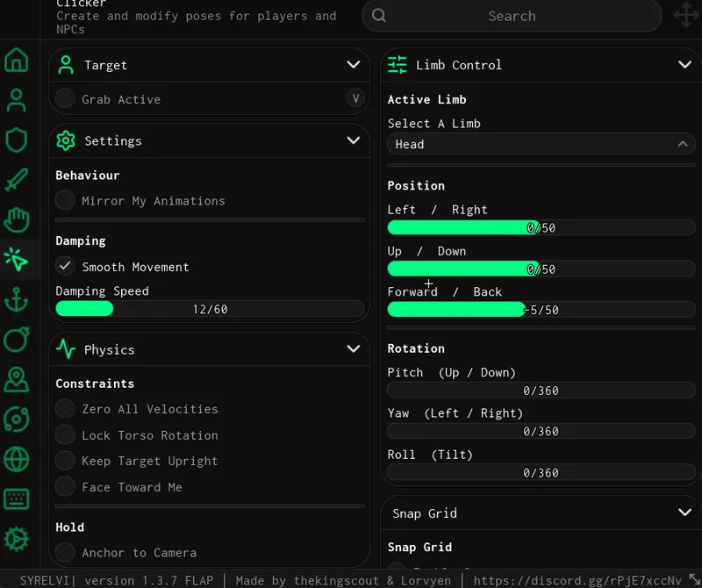Viewport: 702px width, 588px height.
Task: Collapse the Snap Grid section chevron
Action: point(685,513)
